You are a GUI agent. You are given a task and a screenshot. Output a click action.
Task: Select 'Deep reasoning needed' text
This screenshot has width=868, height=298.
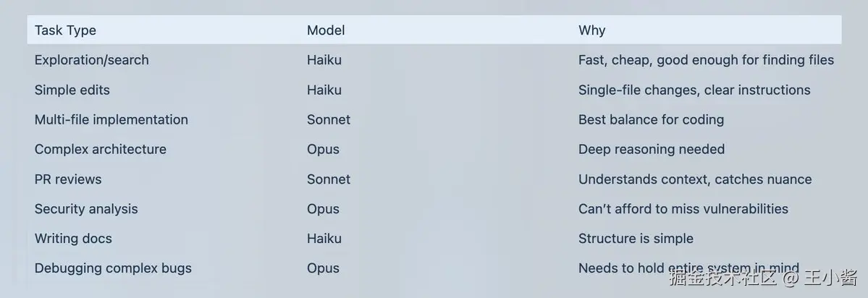coord(652,149)
